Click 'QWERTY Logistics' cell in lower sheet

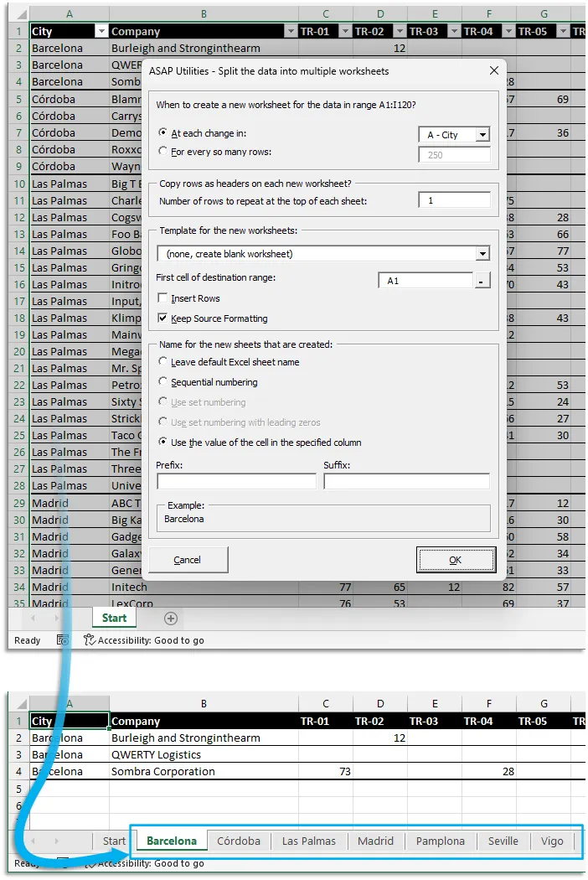(x=204, y=754)
